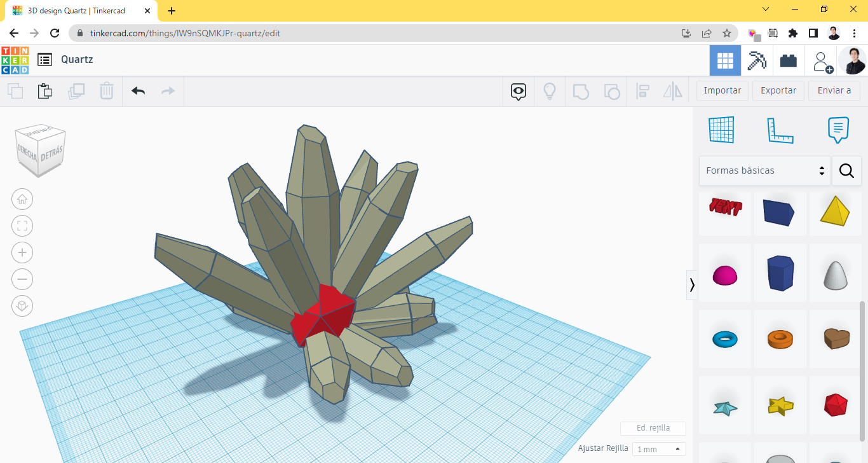Open Chrome's tab search chevron

765,10
